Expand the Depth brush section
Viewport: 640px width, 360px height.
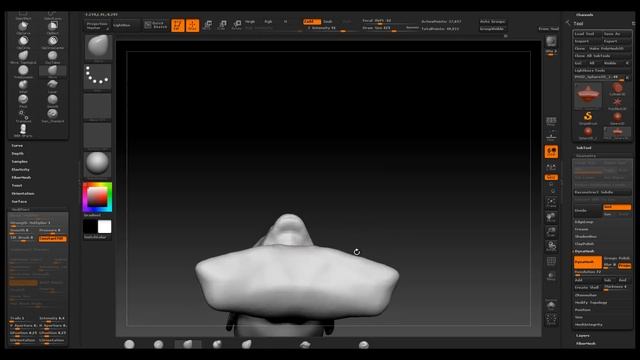coord(18,154)
